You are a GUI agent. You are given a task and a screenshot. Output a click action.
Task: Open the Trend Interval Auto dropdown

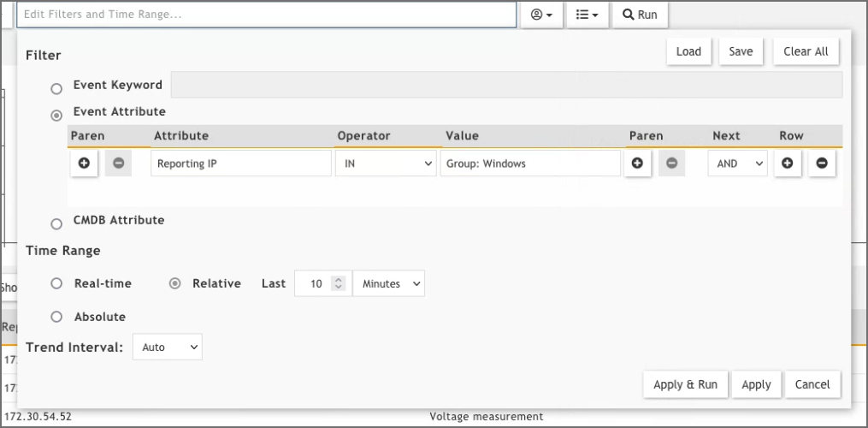pyautogui.click(x=167, y=348)
